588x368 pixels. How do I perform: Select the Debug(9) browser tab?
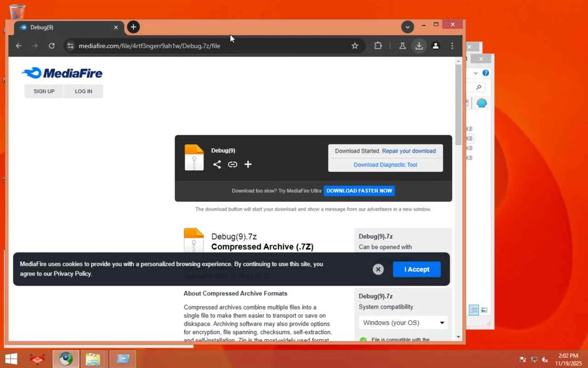click(69, 28)
